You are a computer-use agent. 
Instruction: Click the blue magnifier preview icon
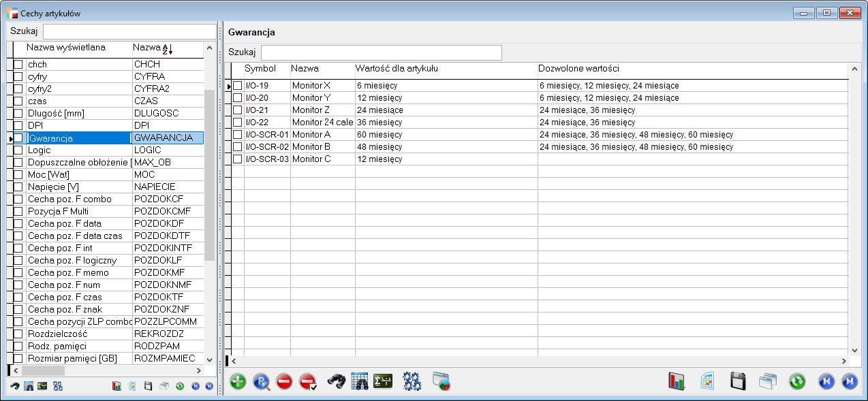(x=261, y=382)
